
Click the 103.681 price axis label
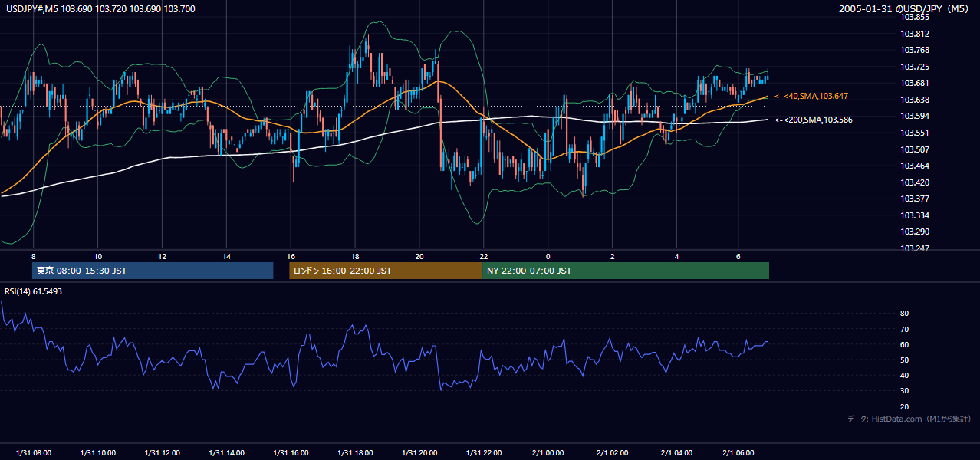pos(914,84)
